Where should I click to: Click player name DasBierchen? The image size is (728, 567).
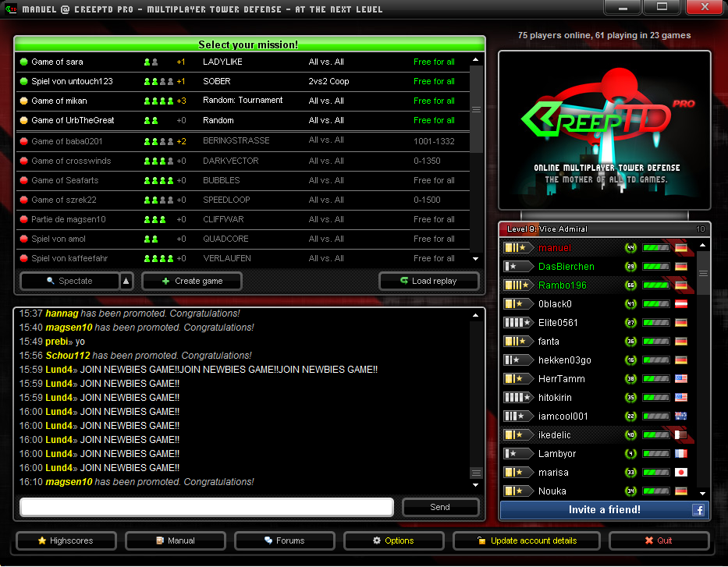click(x=566, y=266)
